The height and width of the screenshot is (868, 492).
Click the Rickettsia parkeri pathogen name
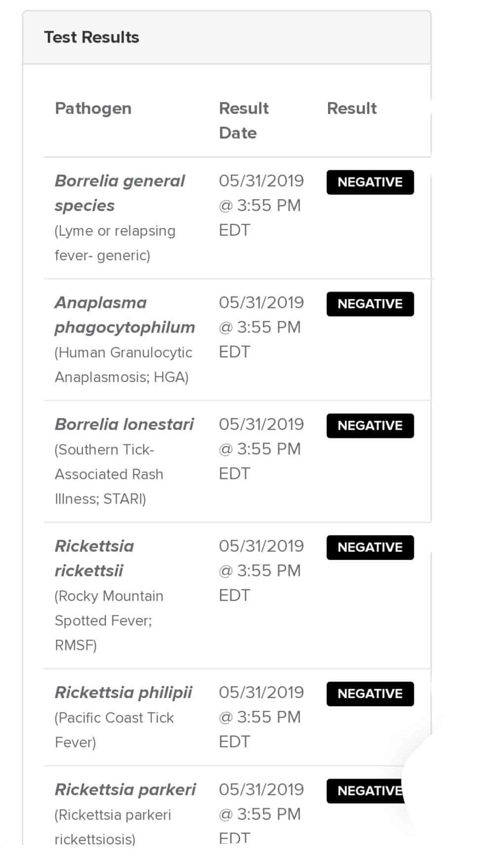click(x=125, y=789)
